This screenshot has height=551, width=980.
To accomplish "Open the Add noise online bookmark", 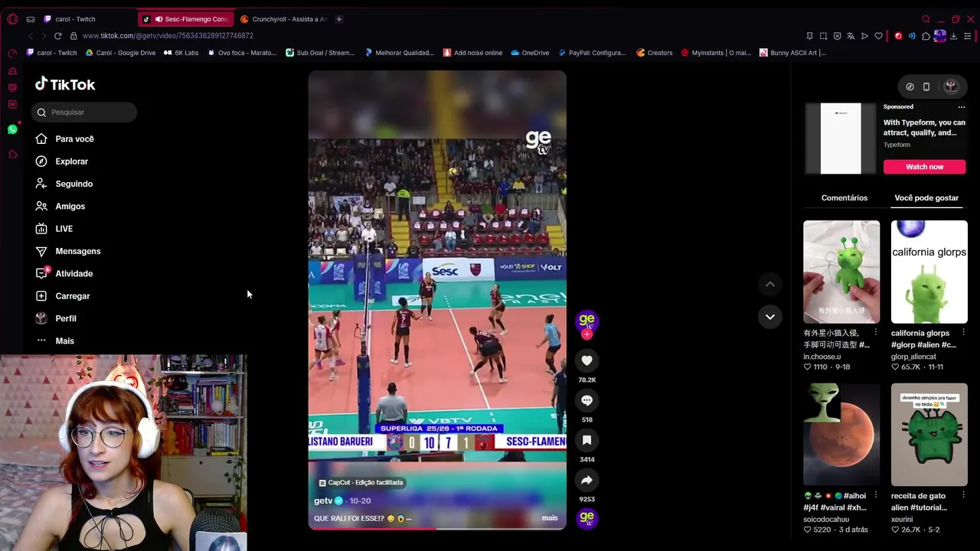I will click(x=472, y=53).
